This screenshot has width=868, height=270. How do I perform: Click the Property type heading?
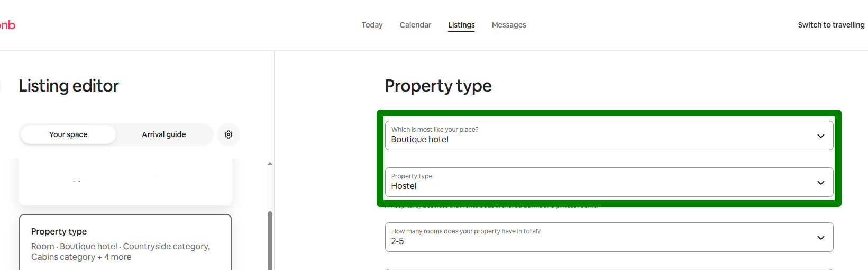coord(438,86)
